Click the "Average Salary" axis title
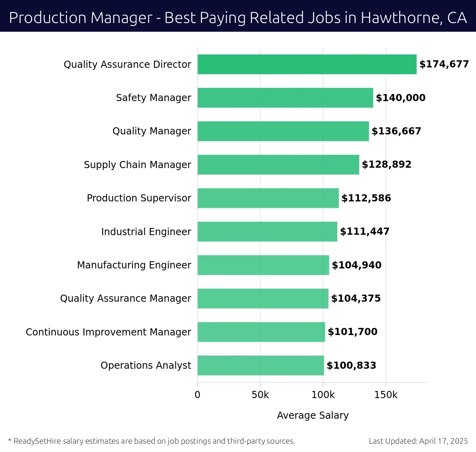 (x=313, y=416)
